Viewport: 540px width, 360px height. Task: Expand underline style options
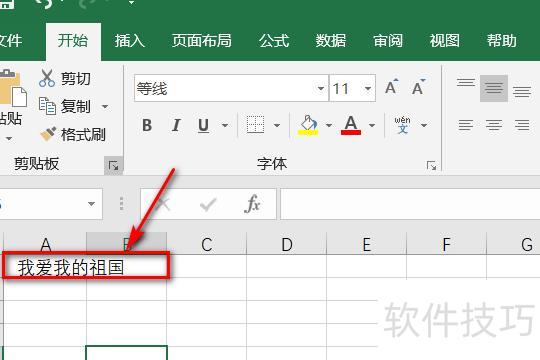[x=225, y=125]
